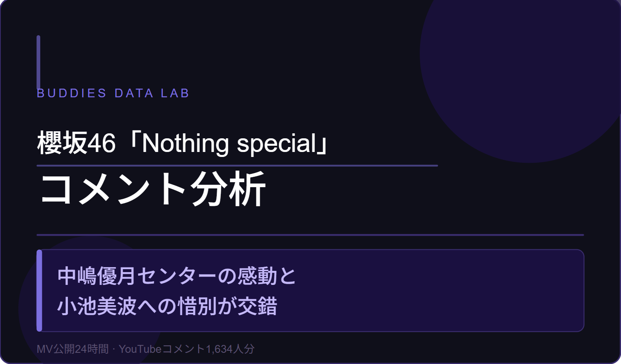Click the DATA word in the label

134,93
